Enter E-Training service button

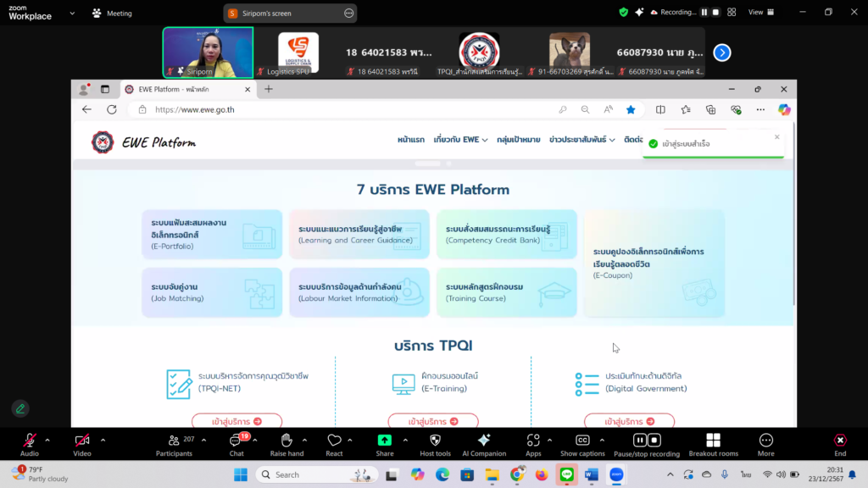(433, 421)
